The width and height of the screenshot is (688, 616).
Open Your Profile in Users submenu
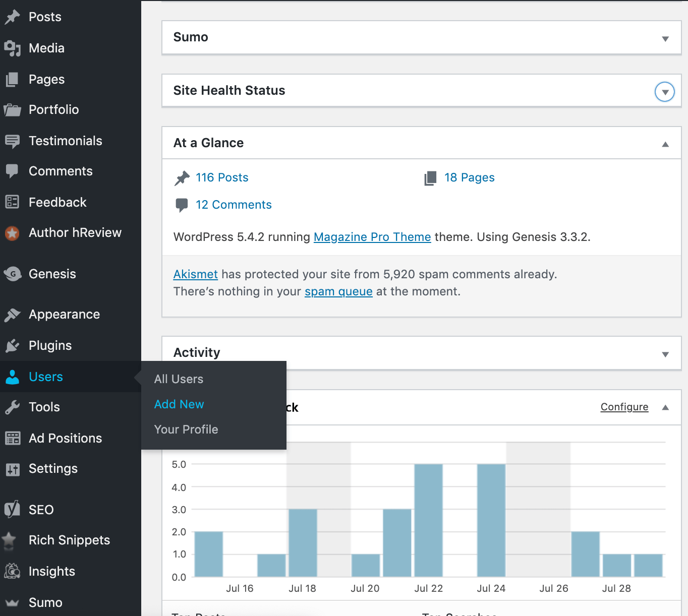pyautogui.click(x=186, y=429)
